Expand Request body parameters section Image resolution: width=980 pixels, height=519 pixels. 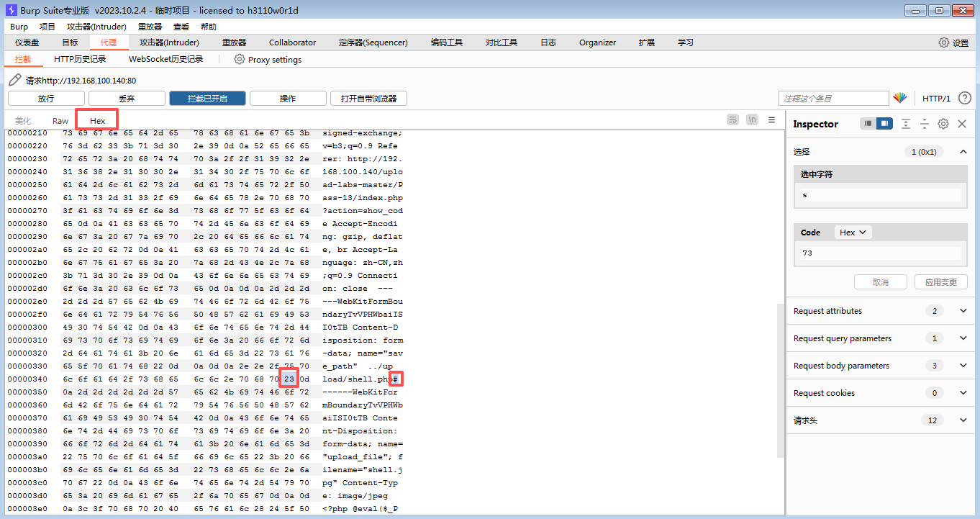(963, 366)
